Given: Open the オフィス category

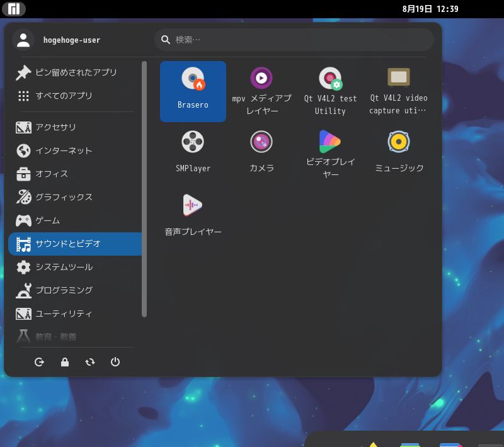Looking at the screenshot, I should click(75, 174).
